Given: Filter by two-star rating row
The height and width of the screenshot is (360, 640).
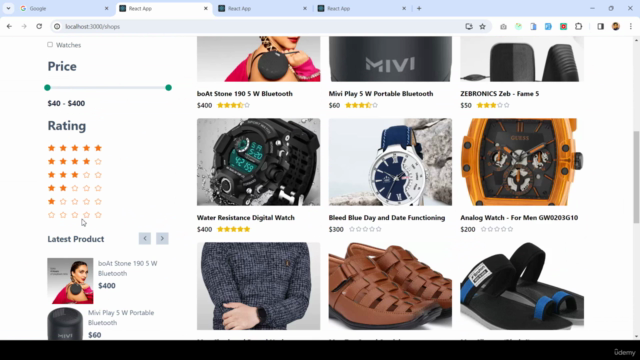Looking at the screenshot, I should (75, 188).
